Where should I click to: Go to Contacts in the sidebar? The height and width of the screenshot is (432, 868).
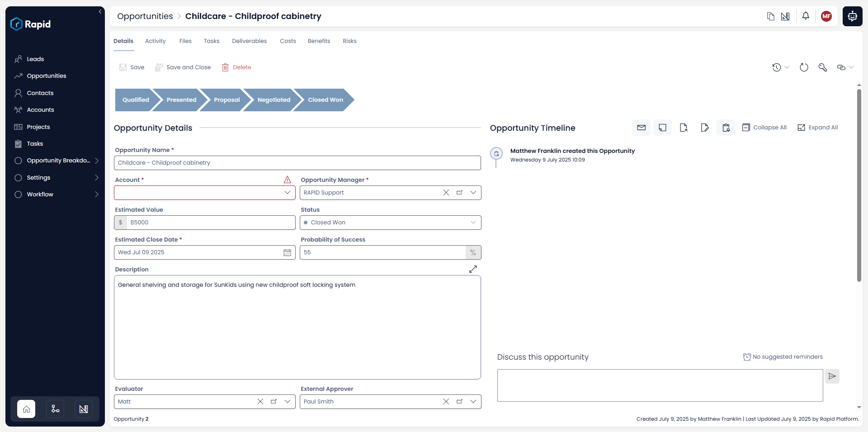pos(40,93)
